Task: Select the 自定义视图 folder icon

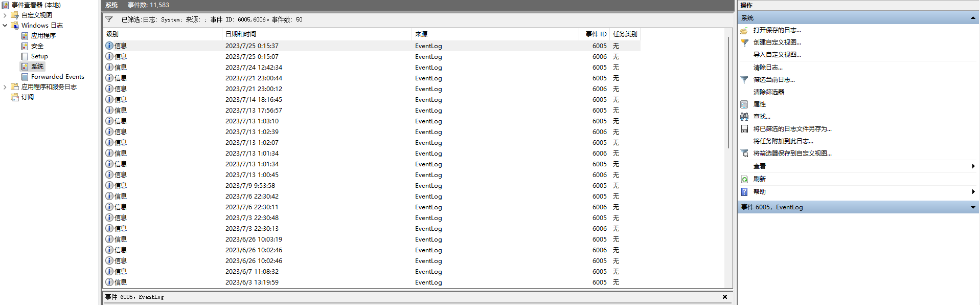Action: click(x=15, y=15)
